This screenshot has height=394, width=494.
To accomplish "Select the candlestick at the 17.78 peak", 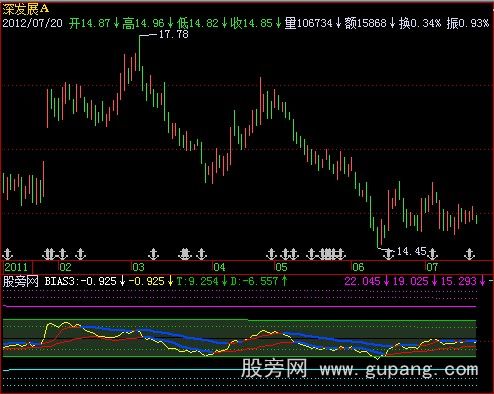I will tap(139, 52).
